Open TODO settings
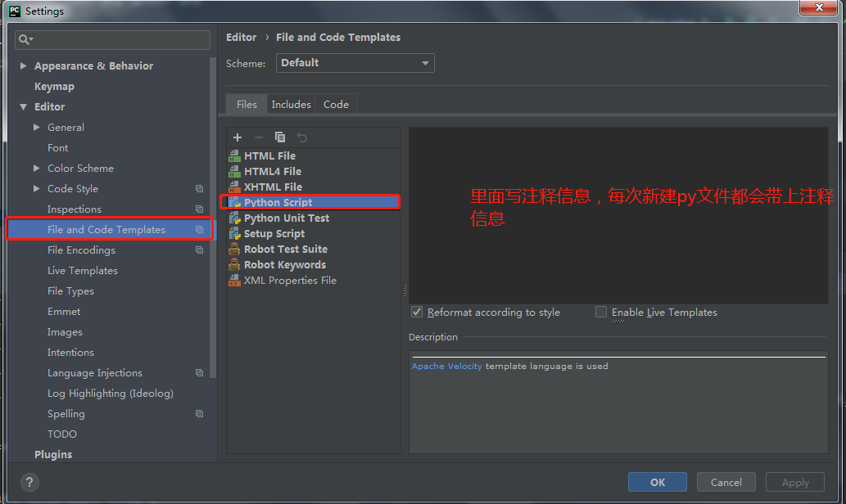846x504 pixels. (x=62, y=434)
